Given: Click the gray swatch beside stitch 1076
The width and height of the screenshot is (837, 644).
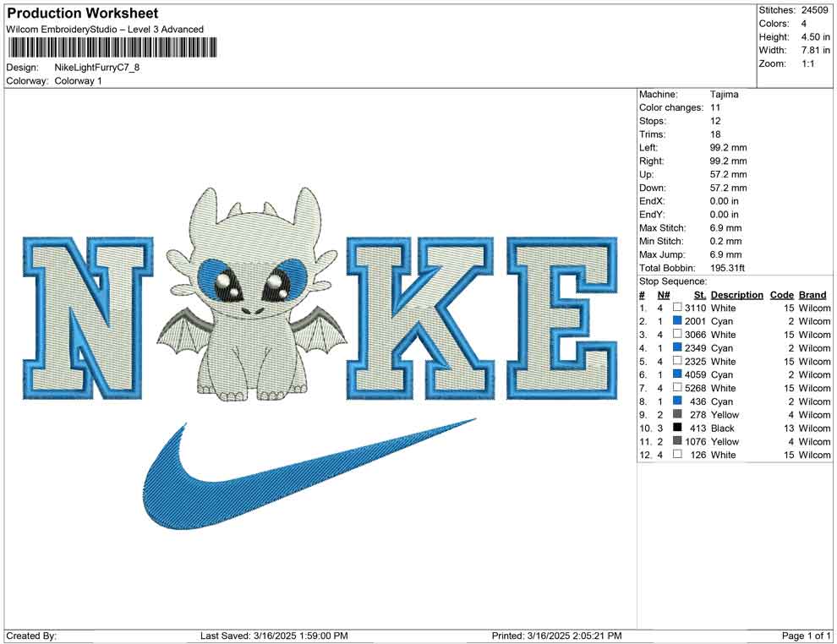Looking at the screenshot, I should pos(677,440).
